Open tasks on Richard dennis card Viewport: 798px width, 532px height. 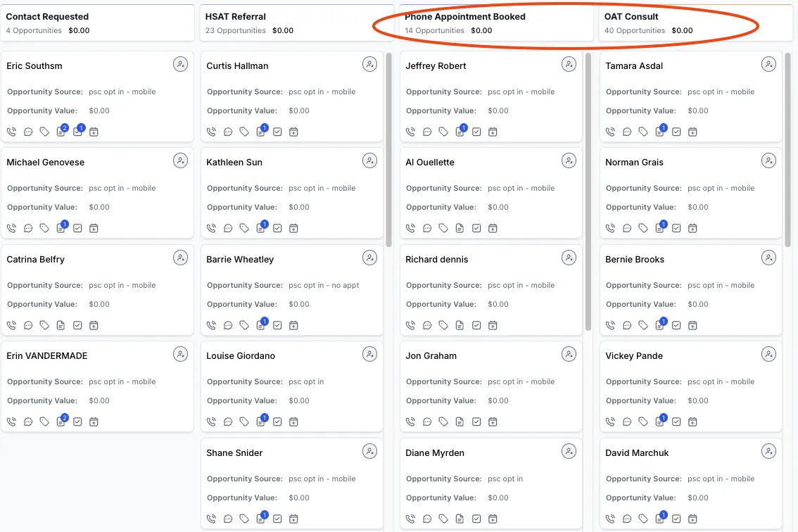[x=476, y=325]
